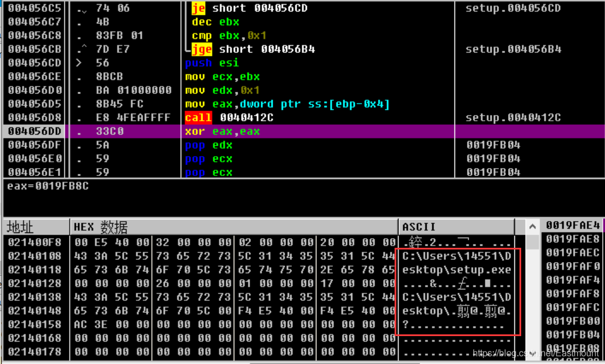Select stack address 0019FAFC
Screen dimensions: 605x364
(x=572, y=307)
